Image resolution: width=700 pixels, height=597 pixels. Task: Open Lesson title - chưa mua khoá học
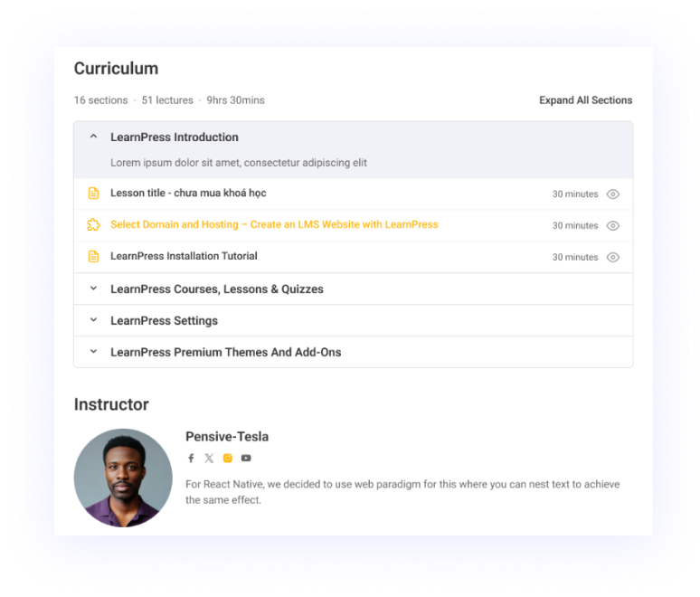tap(188, 194)
